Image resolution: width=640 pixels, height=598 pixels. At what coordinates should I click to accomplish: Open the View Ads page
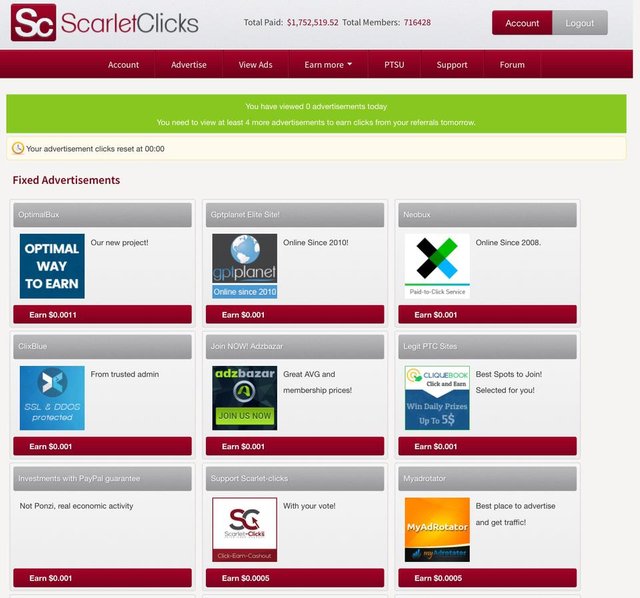click(256, 64)
